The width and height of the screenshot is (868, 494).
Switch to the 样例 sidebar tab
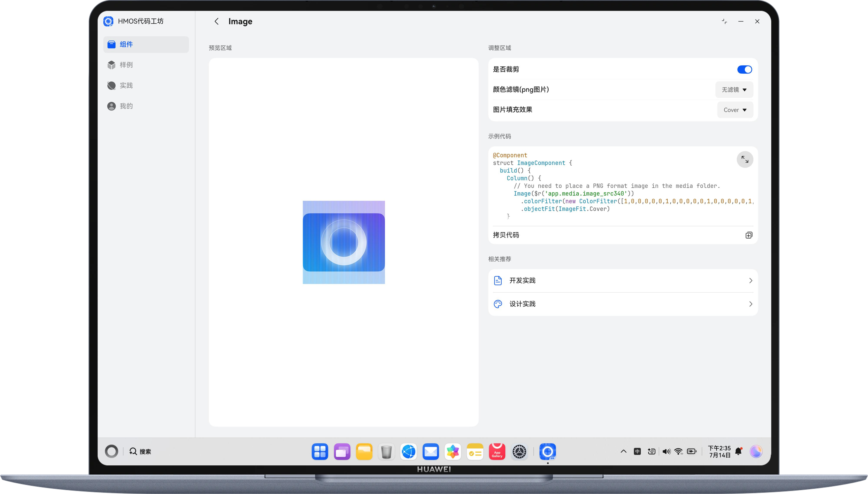[146, 65]
